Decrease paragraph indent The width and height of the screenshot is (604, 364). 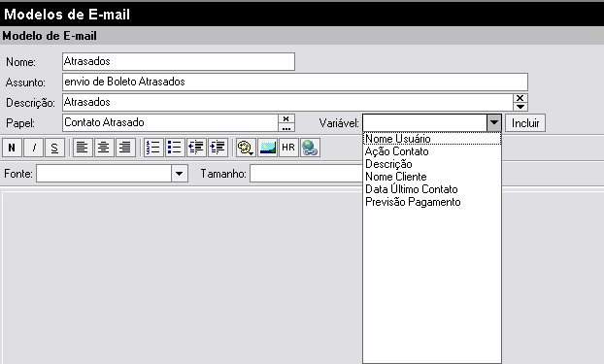(196, 148)
